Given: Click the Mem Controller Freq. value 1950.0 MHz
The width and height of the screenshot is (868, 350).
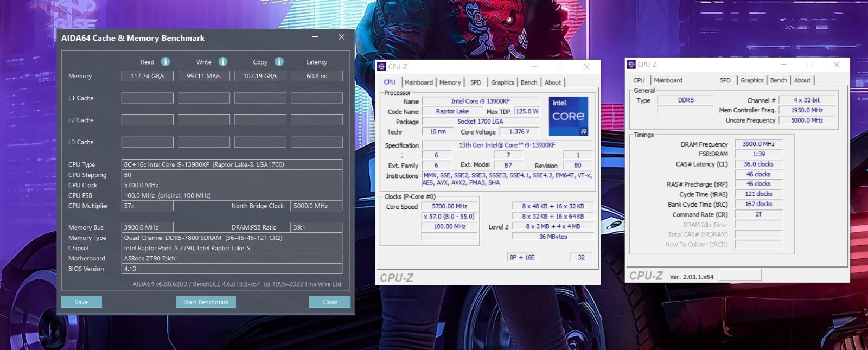Looking at the screenshot, I should (x=807, y=110).
